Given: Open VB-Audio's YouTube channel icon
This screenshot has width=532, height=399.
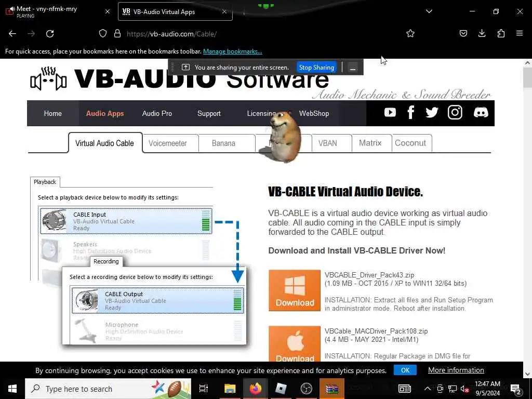Looking at the screenshot, I should pyautogui.click(x=390, y=112).
